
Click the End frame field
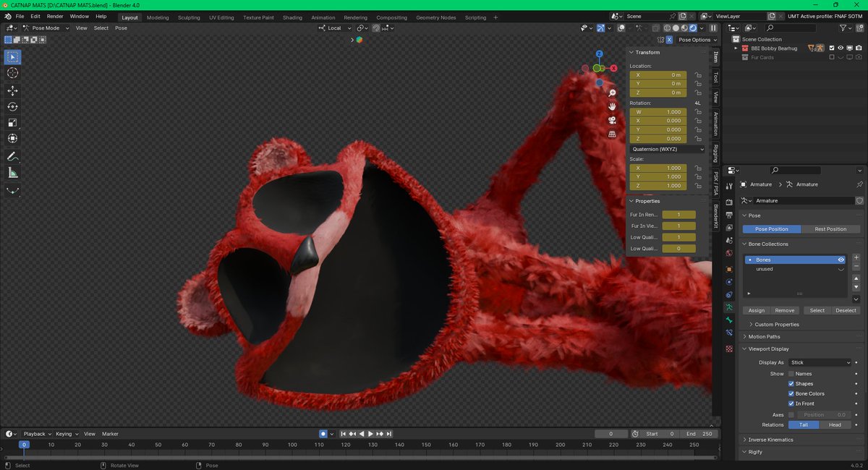699,434
